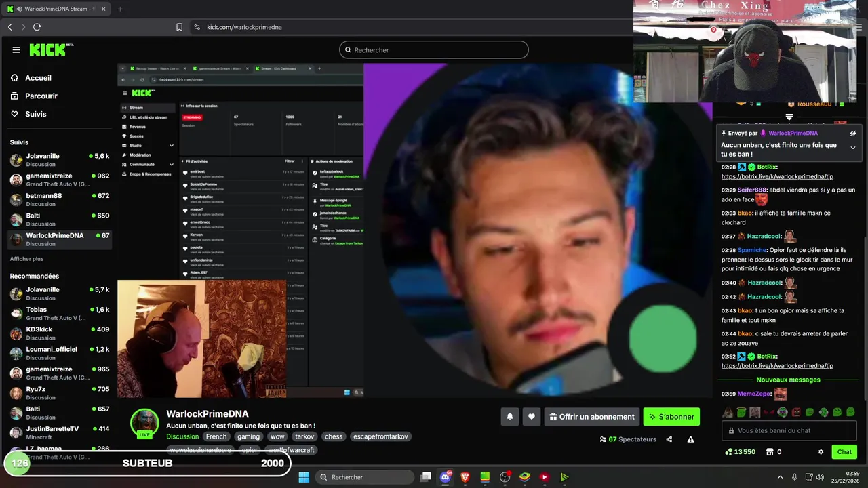Click the banned chat input field

tap(791, 430)
